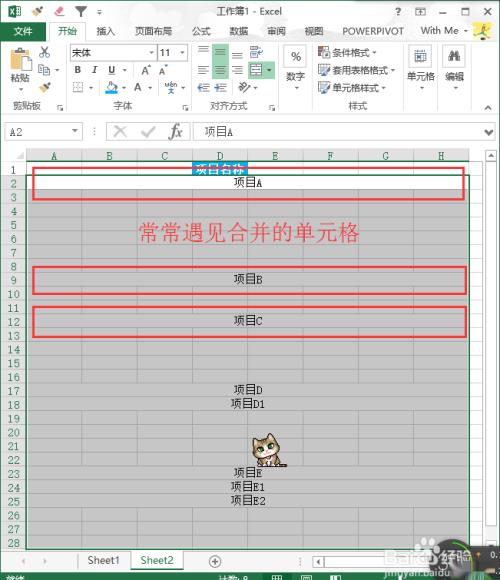Click the eraser icon in quick access toolbar
500x580 pixels.
pos(59,11)
